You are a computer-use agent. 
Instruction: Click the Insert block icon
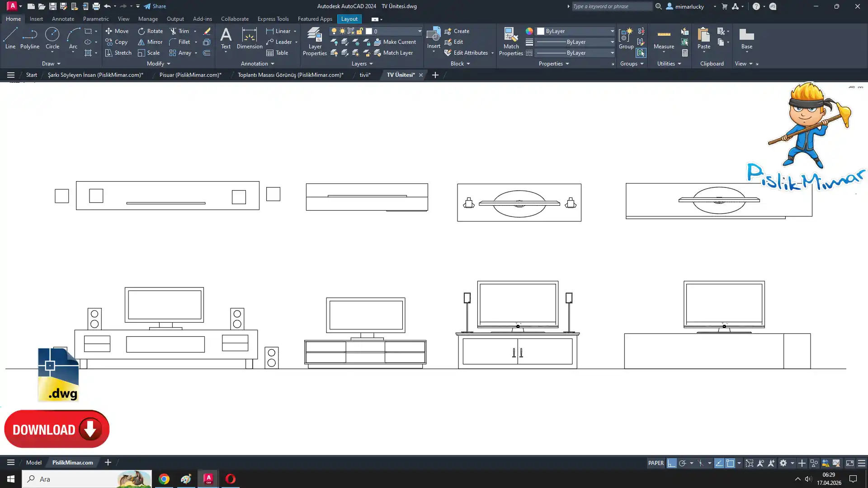click(433, 35)
